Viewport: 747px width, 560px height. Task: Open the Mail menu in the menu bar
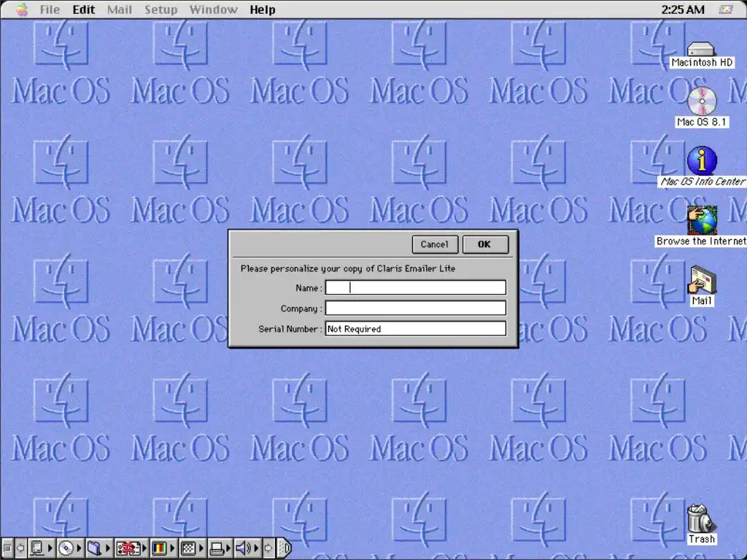click(119, 9)
